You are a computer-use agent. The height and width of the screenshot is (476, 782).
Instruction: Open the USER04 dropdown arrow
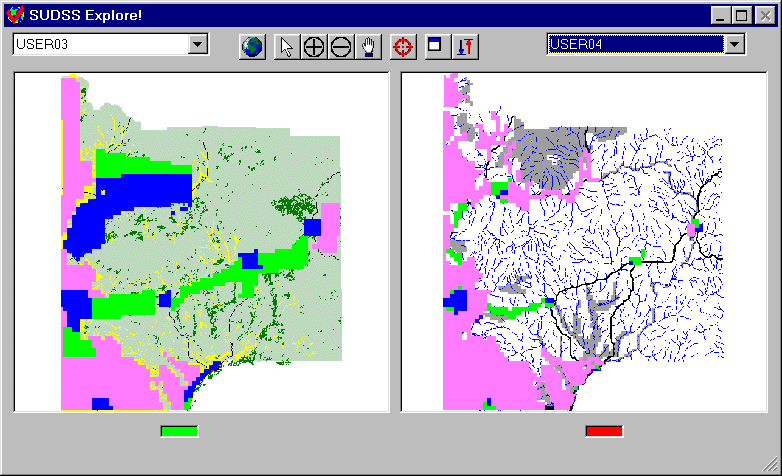coord(735,44)
